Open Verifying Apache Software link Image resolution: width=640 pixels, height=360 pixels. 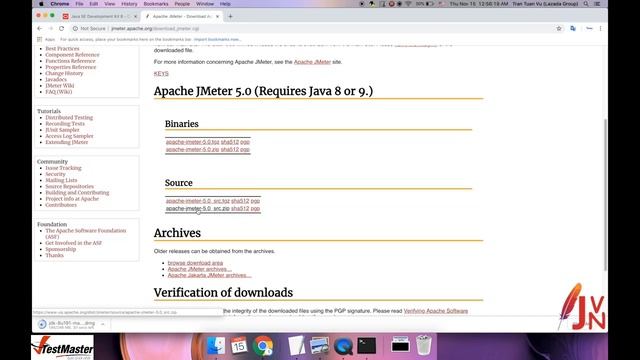[x=436, y=311]
